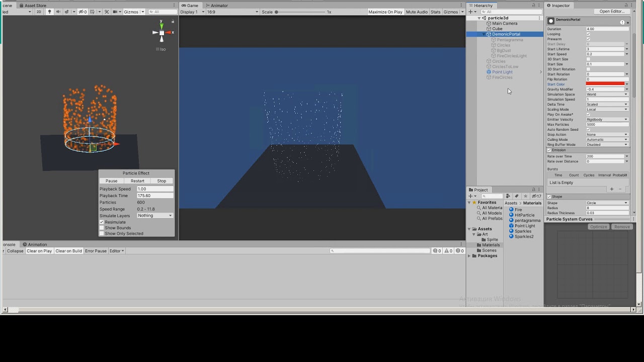Uncheck the Resimulate checkbox
The image size is (644, 362).
pyautogui.click(x=102, y=222)
